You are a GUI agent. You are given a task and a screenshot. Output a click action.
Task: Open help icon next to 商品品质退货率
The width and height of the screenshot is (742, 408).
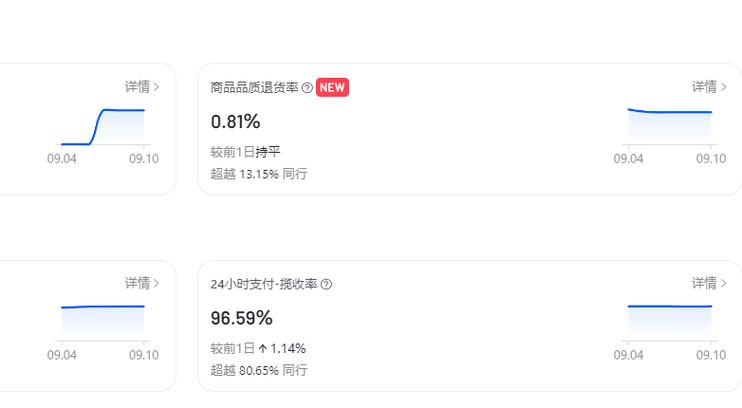307,88
